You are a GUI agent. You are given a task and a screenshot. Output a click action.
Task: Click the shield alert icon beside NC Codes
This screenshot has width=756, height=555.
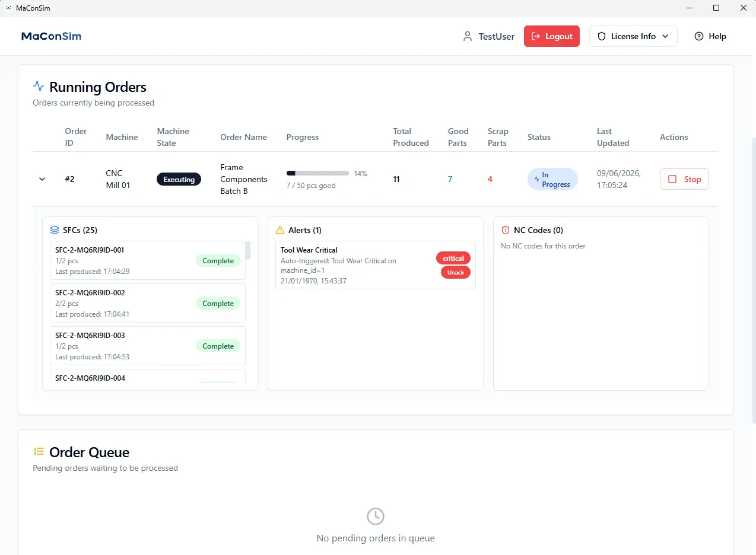click(506, 230)
